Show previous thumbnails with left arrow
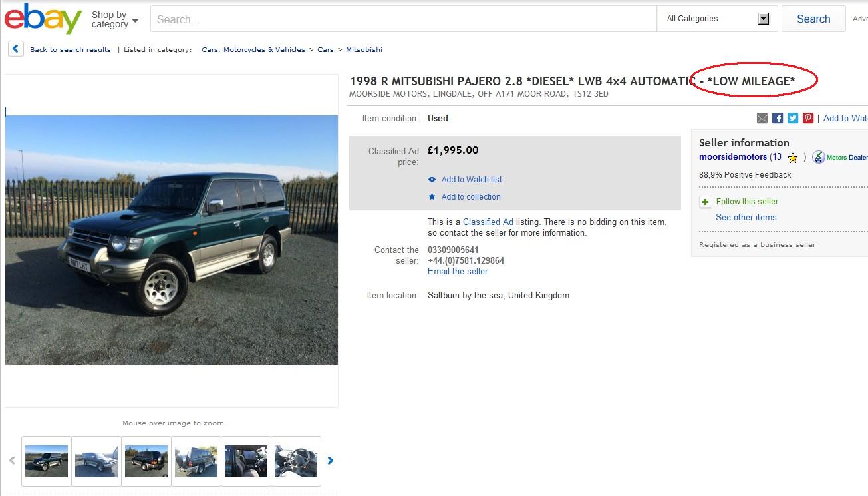 tap(11, 461)
